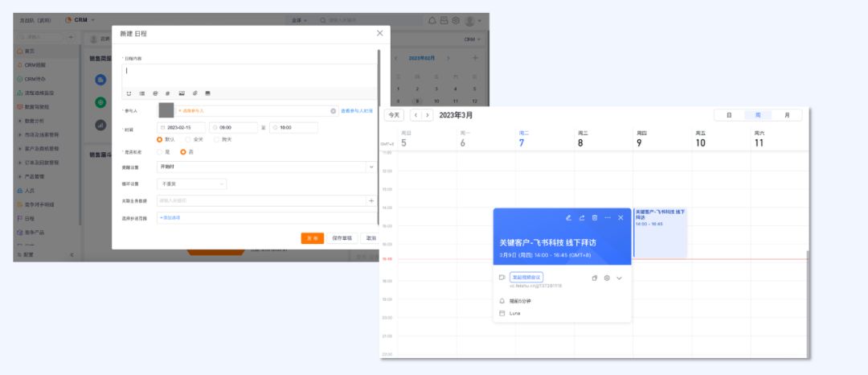Click the last icon in the editor toolbar

click(x=207, y=93)
